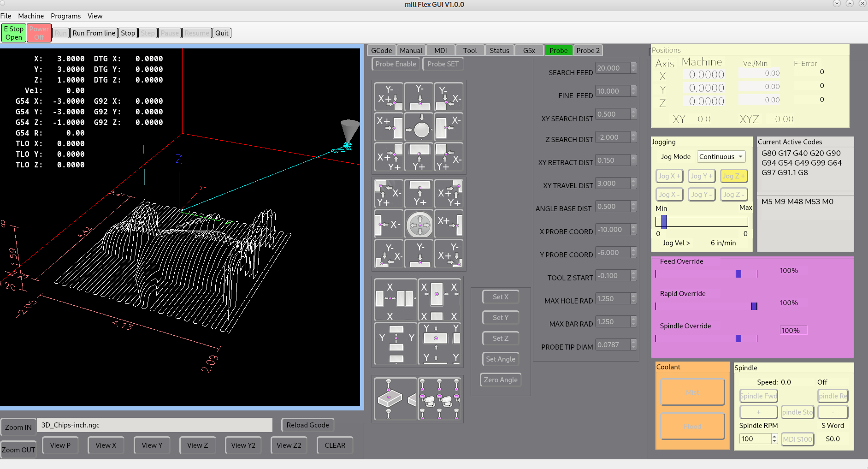Select the round boss center probe icon
The height and width of the screenshot is (469, 868).
[419, 127]
